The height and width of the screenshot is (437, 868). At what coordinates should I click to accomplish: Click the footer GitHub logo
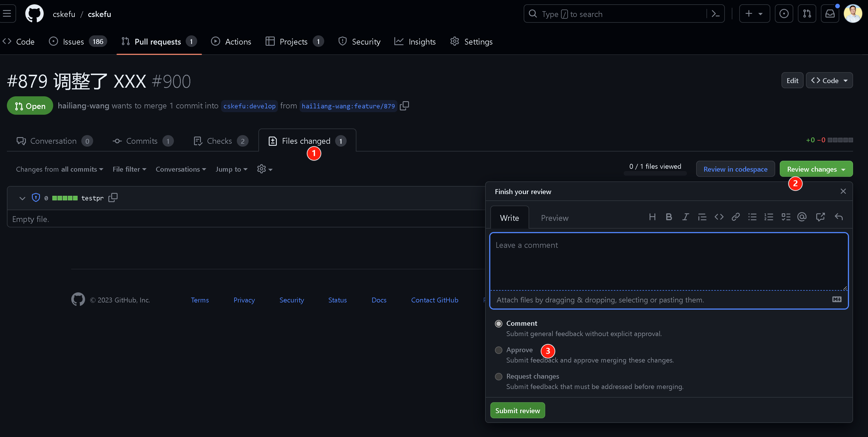click(78, 299)
